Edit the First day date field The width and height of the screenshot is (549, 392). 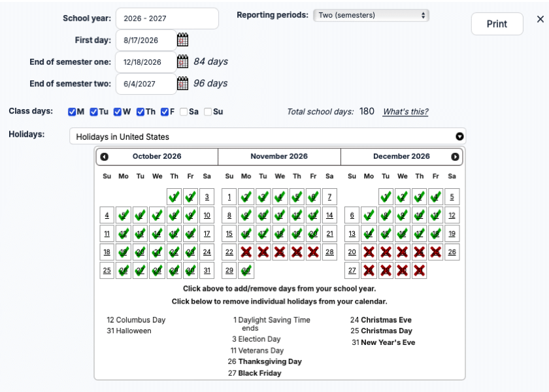point(146,41)
